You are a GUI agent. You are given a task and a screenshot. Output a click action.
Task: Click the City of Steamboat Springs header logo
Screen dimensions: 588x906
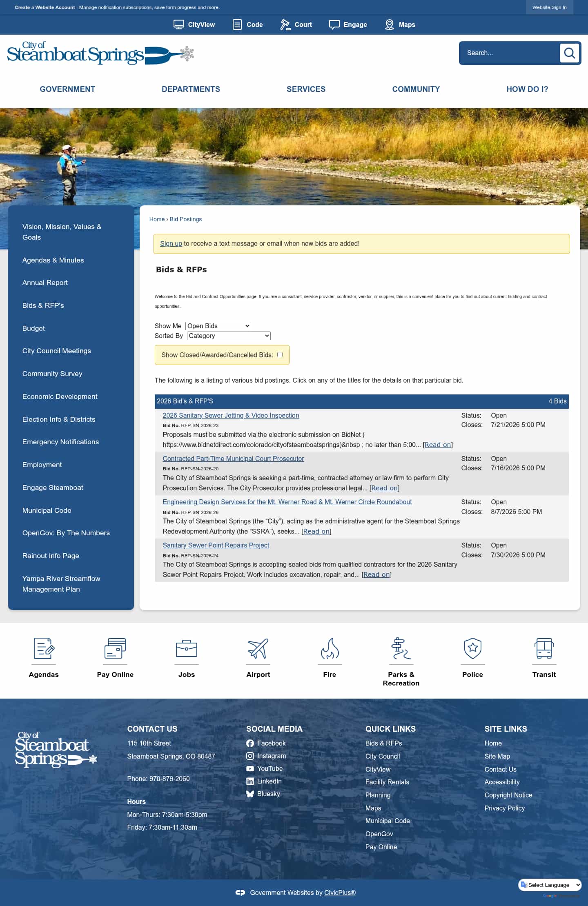point(100,53)
